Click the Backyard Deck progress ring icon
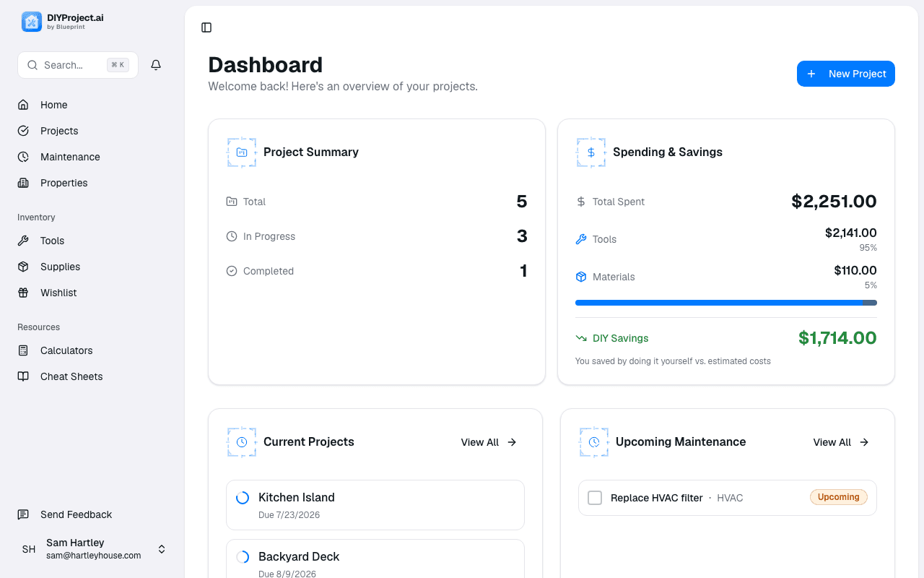 click(243, 557)
